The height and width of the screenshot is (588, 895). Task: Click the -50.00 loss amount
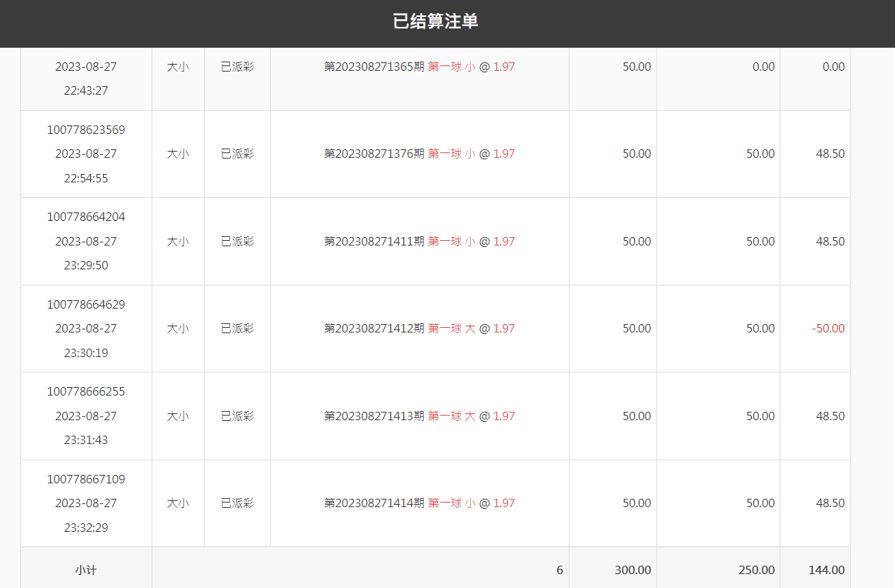tap(827, 329)
